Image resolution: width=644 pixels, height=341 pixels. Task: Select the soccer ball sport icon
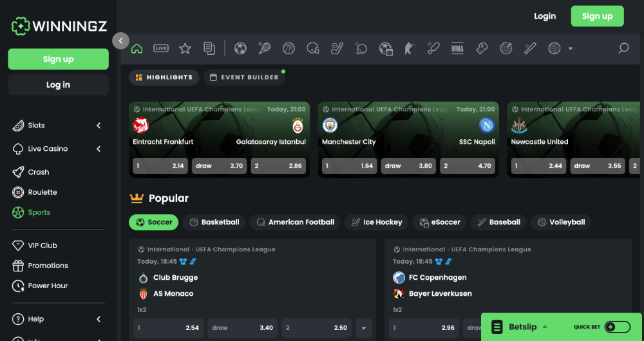click(240, 48)
